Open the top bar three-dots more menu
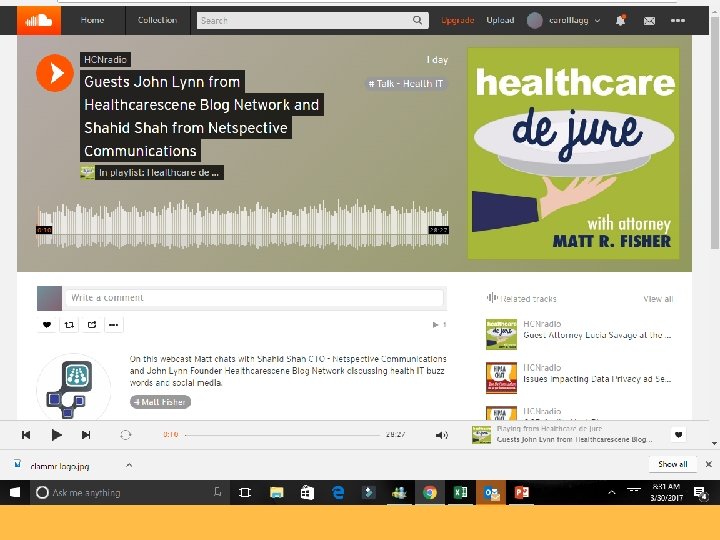 678,20
